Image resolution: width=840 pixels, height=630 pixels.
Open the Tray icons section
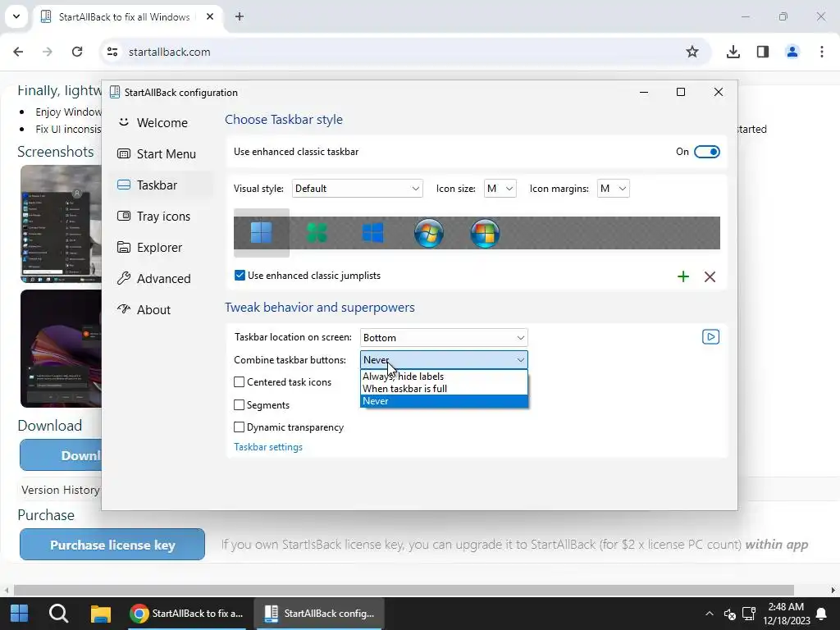[x=162, y=217]
